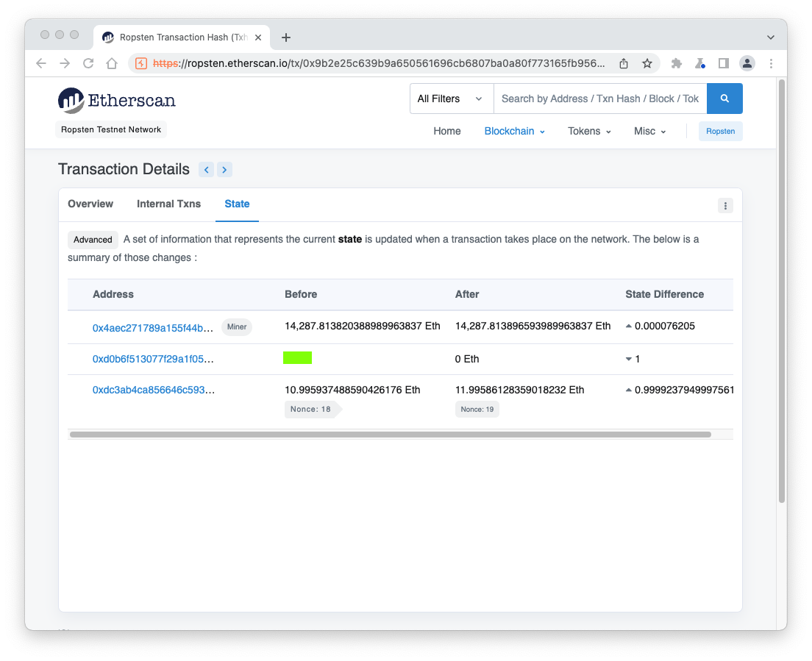Click the blue search magnifier button
Viewport: 812px width, 661px height.
(x=724, y=99)
